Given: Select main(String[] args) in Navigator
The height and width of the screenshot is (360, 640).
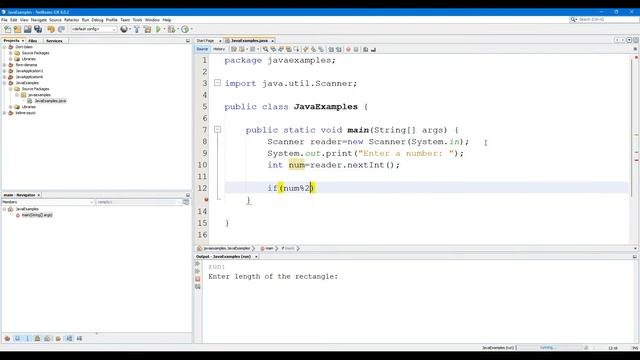Looking at the screenshot, I should click(37, 215).
